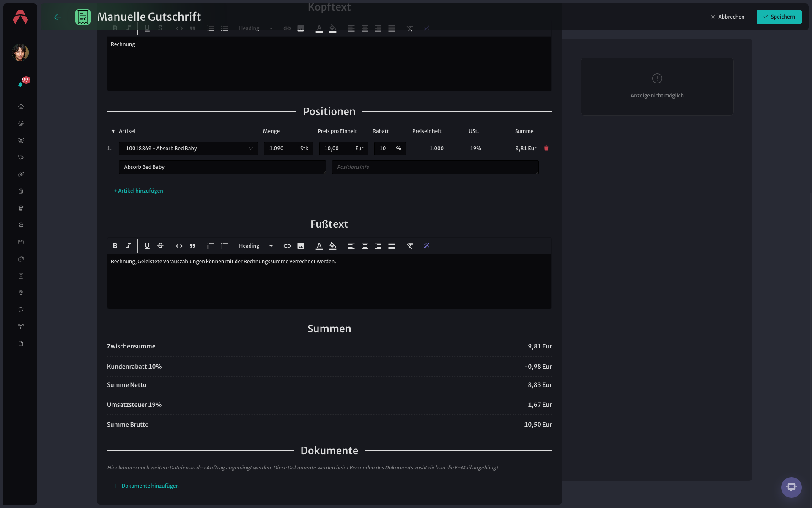Click Artikel hinzufügen link

coord(138,191)
